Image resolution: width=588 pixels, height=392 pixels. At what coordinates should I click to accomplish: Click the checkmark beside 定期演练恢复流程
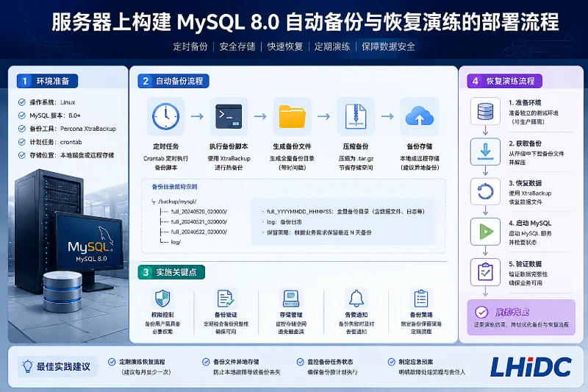tap(112, 362)
